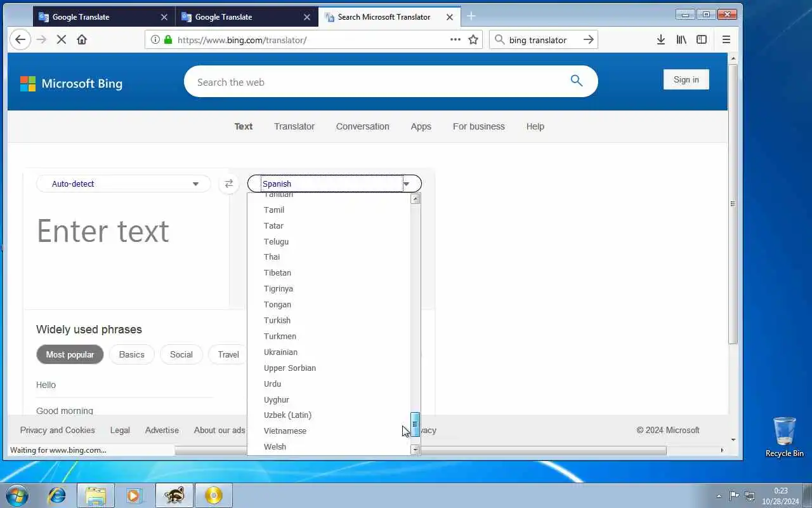Close the Search Microsoft Translator tab
The height and width of the screenshot is (508, 812).
click(x=450, y=17)
